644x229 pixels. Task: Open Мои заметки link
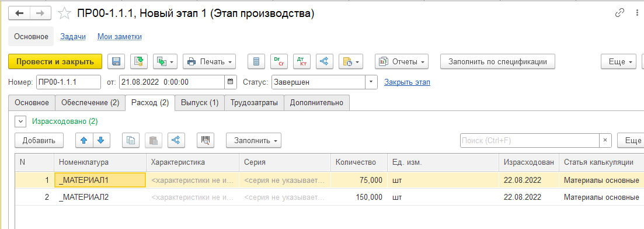pyautogui.click(x=120, y=37)
